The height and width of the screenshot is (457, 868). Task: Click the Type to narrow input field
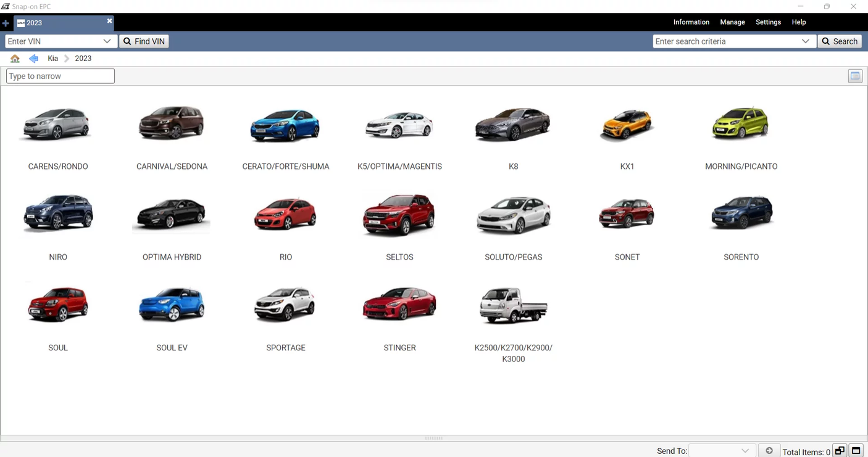pos(60,76)
